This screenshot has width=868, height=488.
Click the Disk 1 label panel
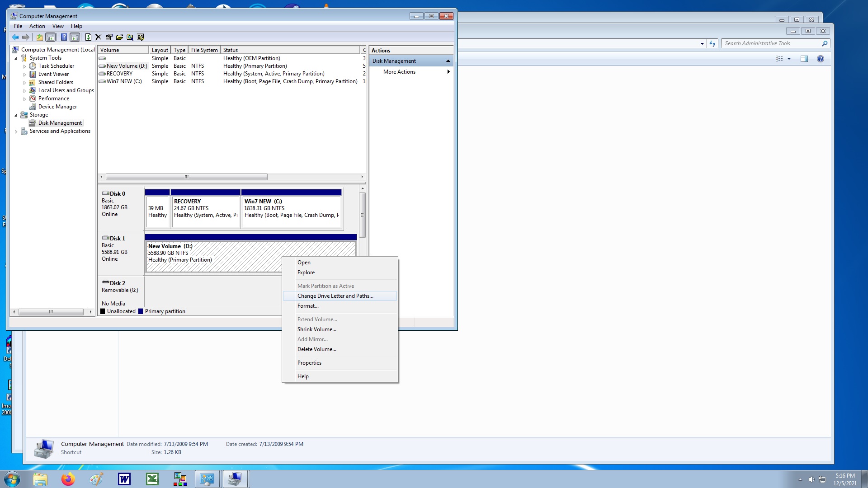coord(121,253)
